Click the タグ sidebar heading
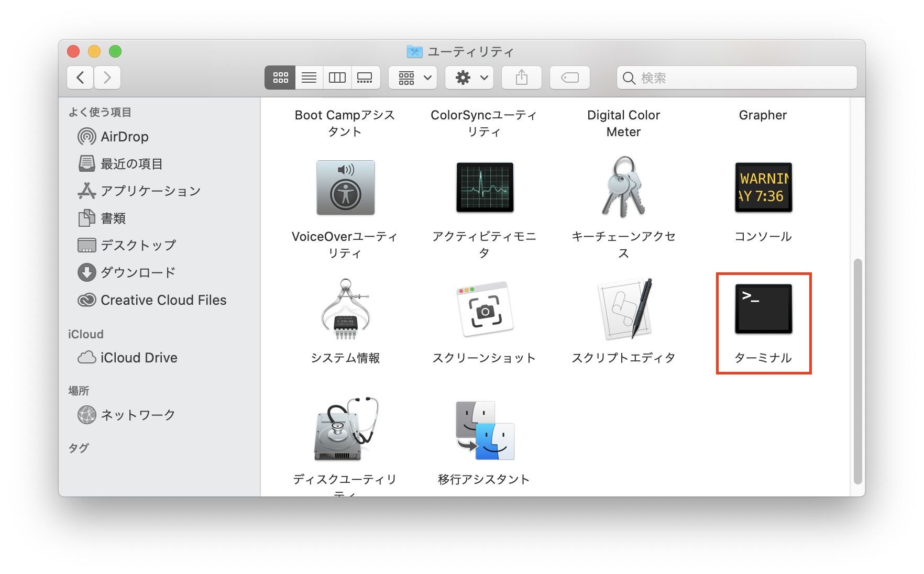The height and width of the screenshot is (574, 924). pos(79,448)
